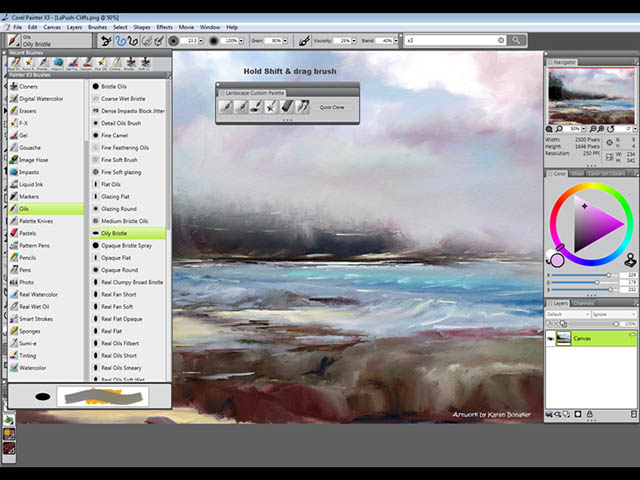Image resolution: width=640 pixels, height=480 pixels.
Task: Click inside the brush search input field
Action: click(451, 40)
